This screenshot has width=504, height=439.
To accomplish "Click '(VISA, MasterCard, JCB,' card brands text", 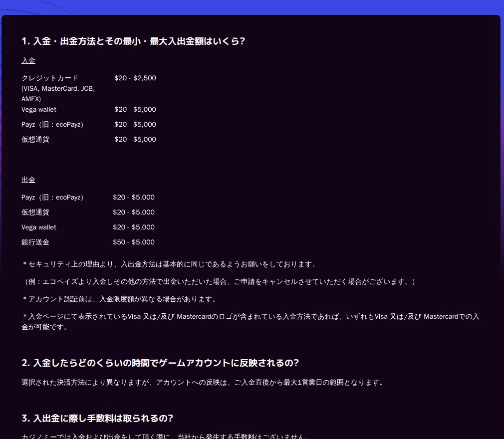I will tap(58, 88).
